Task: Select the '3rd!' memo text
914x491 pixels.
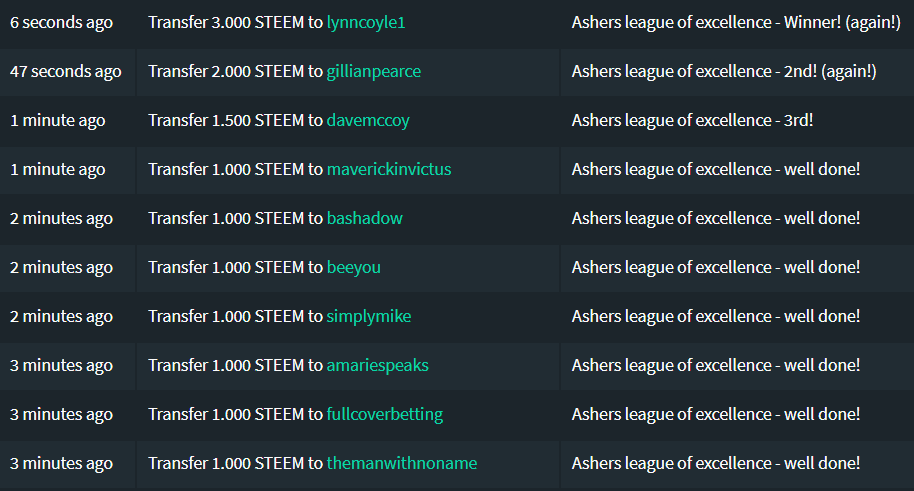Action: (x=798, y=121)
